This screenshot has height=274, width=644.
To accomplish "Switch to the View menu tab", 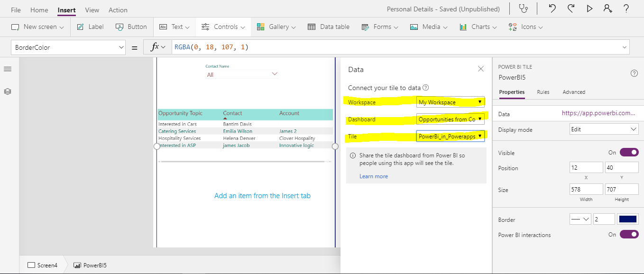I will coord(92,10).
